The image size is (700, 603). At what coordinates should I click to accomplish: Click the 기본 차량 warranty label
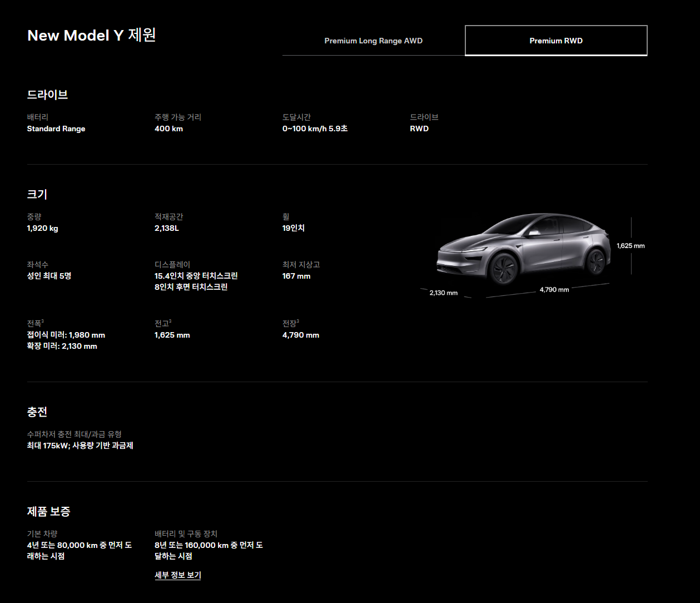coord(42,534)
